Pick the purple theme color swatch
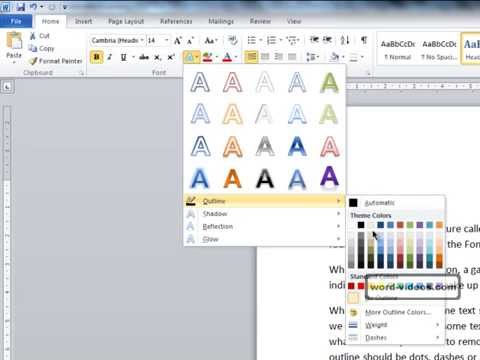The height and width of the screenshot is (360, 480). [x=420, y=225]
